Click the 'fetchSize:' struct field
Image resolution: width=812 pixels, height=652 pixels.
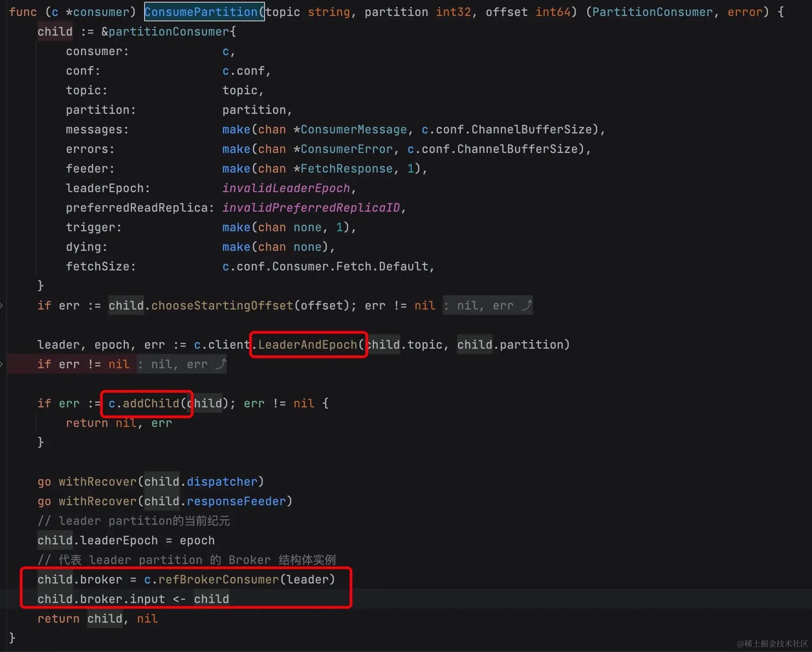(101, 266)
